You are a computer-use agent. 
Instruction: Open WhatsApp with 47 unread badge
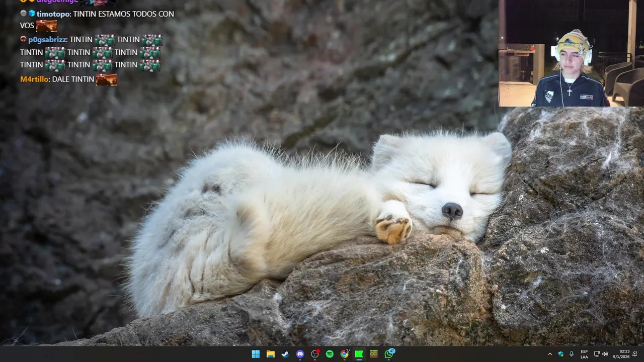tap(389, 354)
